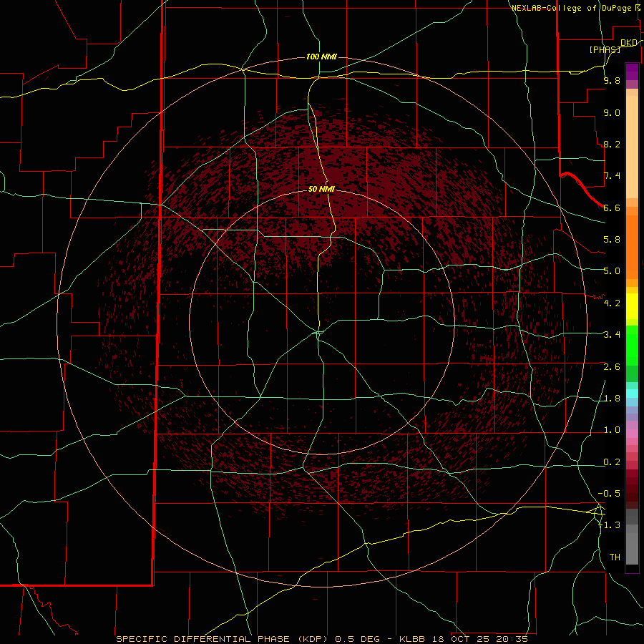Viewport: 644px width, 644px height.
Task: Click the DKD label above the color scale
Action: point(629,43)
